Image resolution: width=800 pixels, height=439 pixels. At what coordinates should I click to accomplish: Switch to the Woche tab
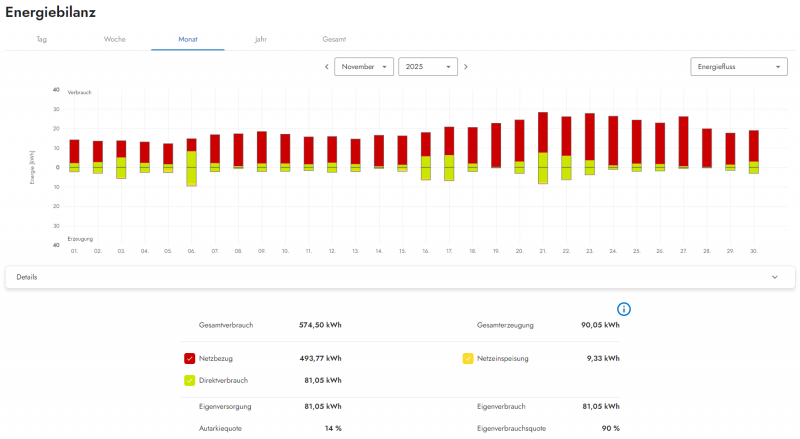click(x=115, y=39)
